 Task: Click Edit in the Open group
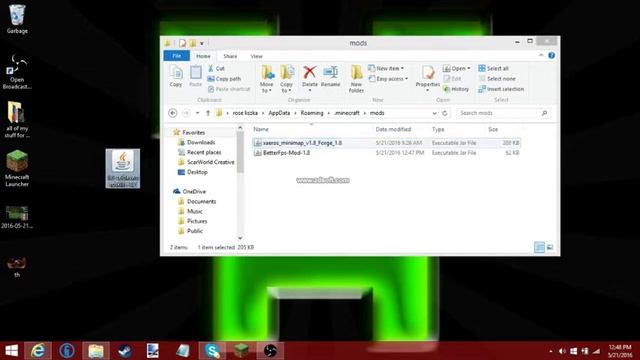click(452, 79)
